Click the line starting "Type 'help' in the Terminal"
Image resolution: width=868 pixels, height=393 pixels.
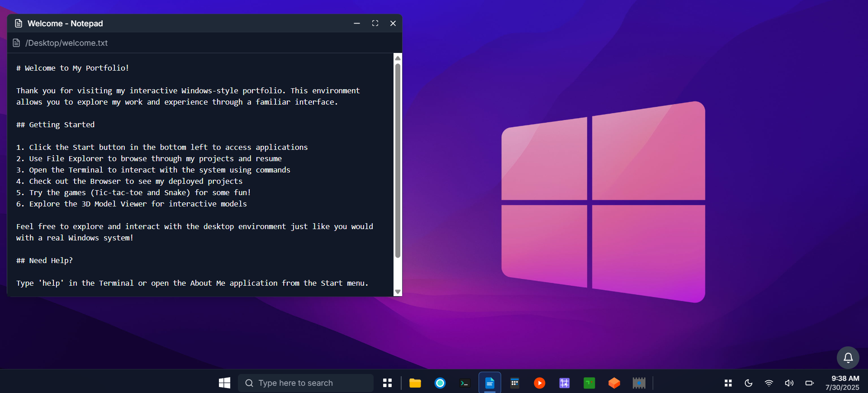[192, 283]
